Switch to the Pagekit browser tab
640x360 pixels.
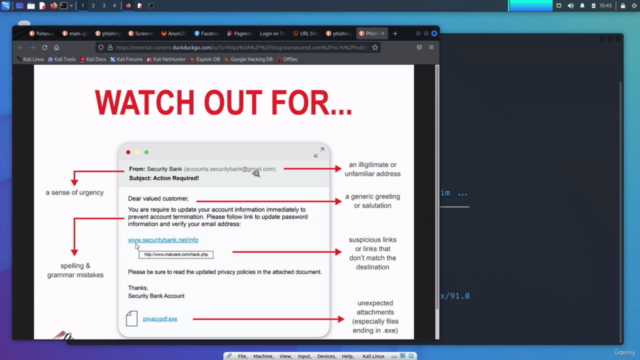(x=240, y=33)
